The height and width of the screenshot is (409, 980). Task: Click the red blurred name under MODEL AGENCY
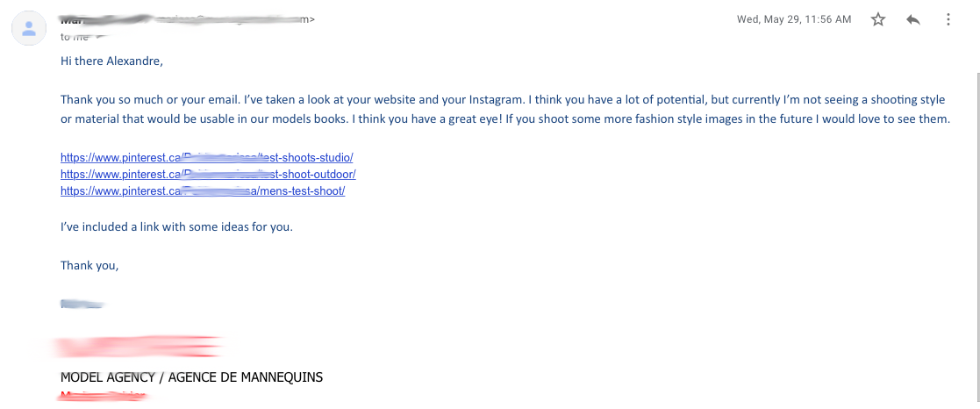point(104,396)
